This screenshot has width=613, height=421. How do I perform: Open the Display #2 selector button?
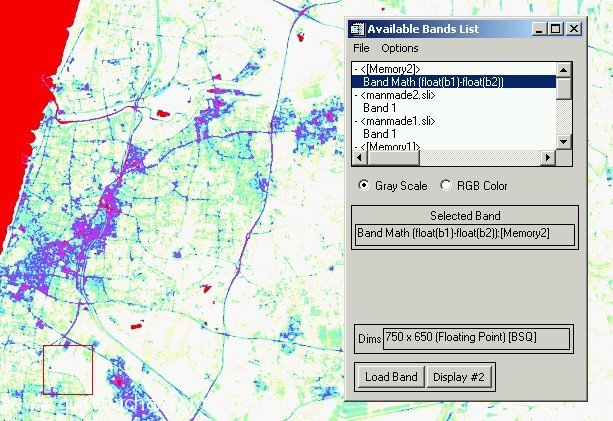pyautogui.click(x=459, y=377)
